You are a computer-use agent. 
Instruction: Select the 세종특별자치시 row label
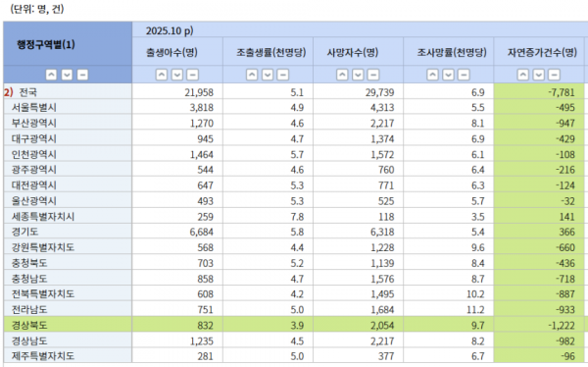[43, 216]
